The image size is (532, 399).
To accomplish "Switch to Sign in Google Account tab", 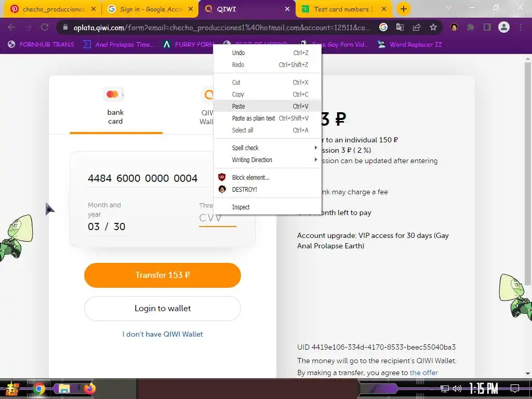I will (x=151, y=9).
